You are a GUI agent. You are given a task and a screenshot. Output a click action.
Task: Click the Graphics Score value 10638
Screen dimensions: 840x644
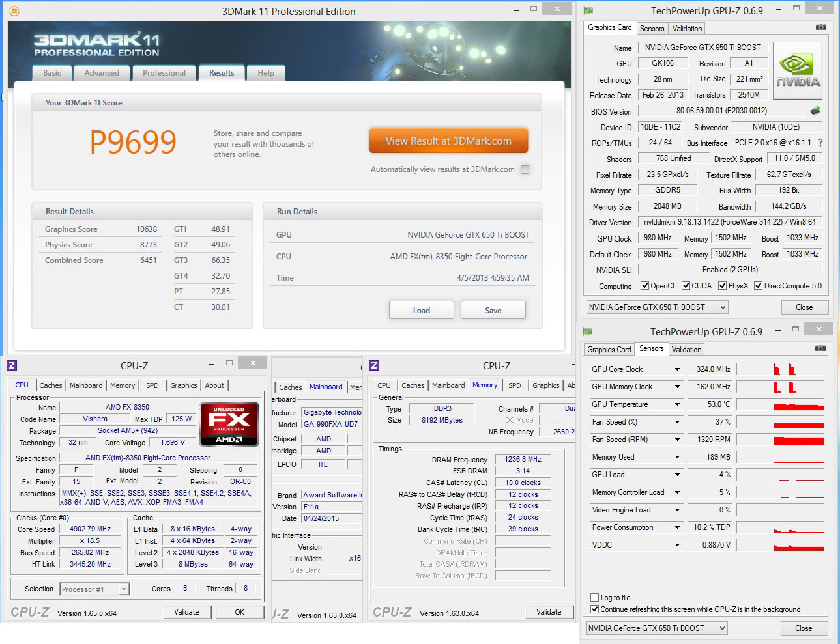[x=147, y=229]
